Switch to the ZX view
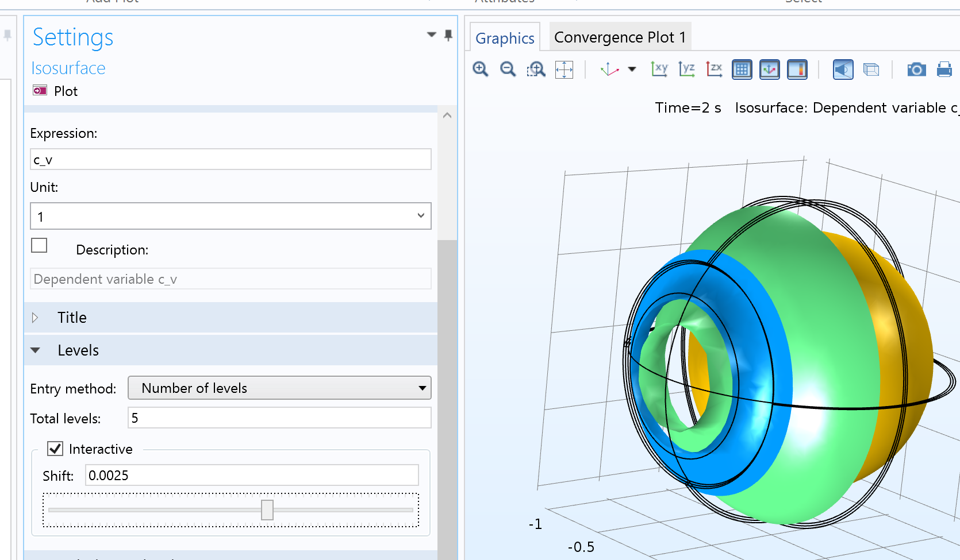Screen dimensions: 960x560 714,69
